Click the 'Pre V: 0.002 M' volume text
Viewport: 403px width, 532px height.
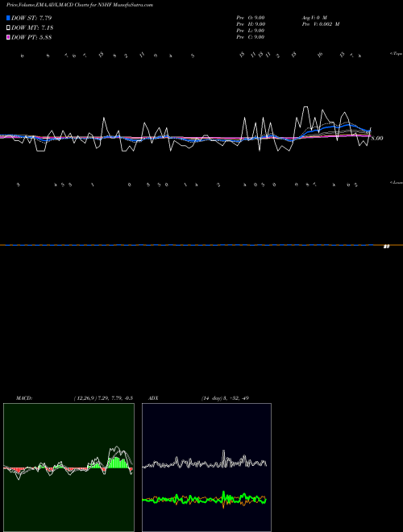(x=321, y=24)
